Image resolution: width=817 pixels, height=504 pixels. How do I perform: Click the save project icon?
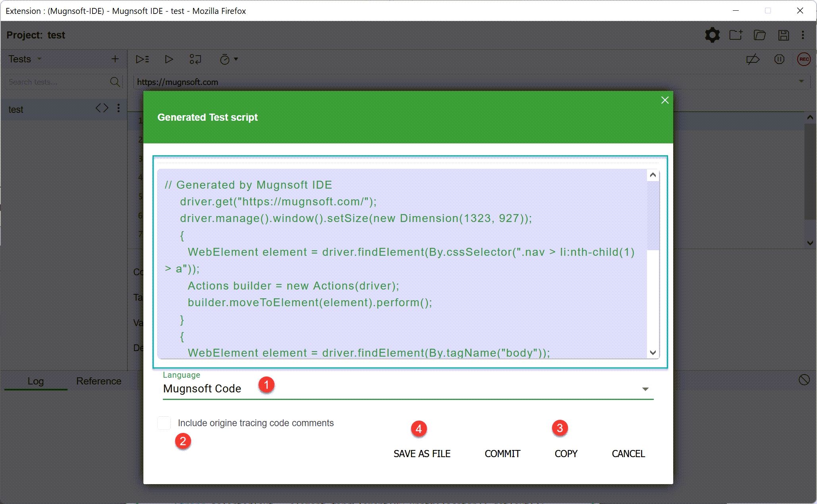[783, 35]
